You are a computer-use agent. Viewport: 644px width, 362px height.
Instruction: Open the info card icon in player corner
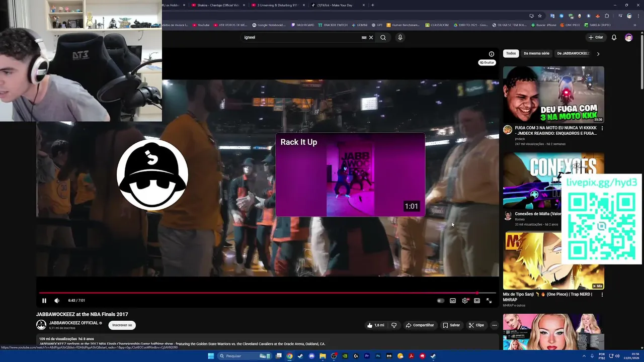492,54
